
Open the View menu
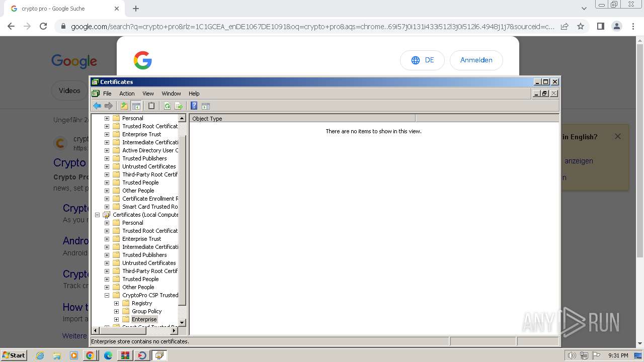pos(148,94)
